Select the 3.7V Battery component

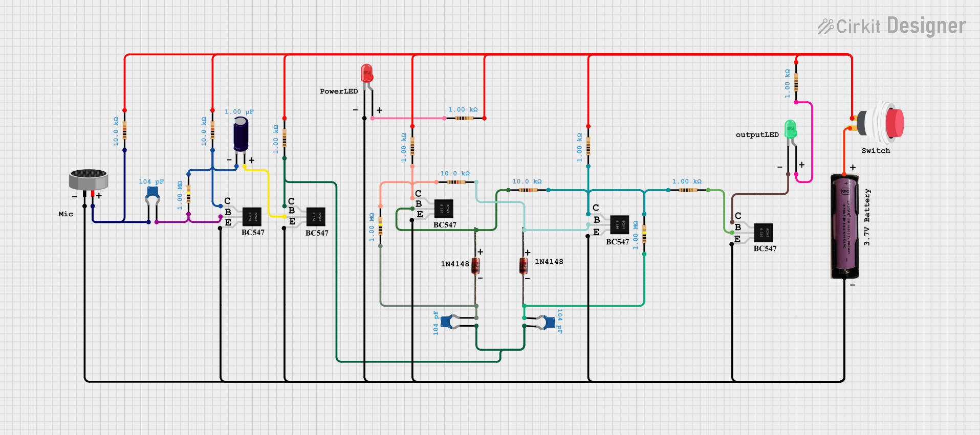[x=845, y=226]
